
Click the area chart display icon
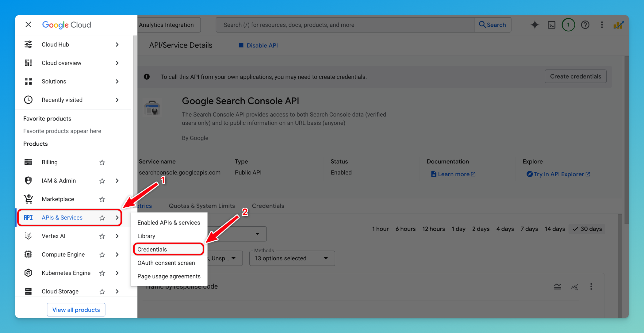coord(558,287)
